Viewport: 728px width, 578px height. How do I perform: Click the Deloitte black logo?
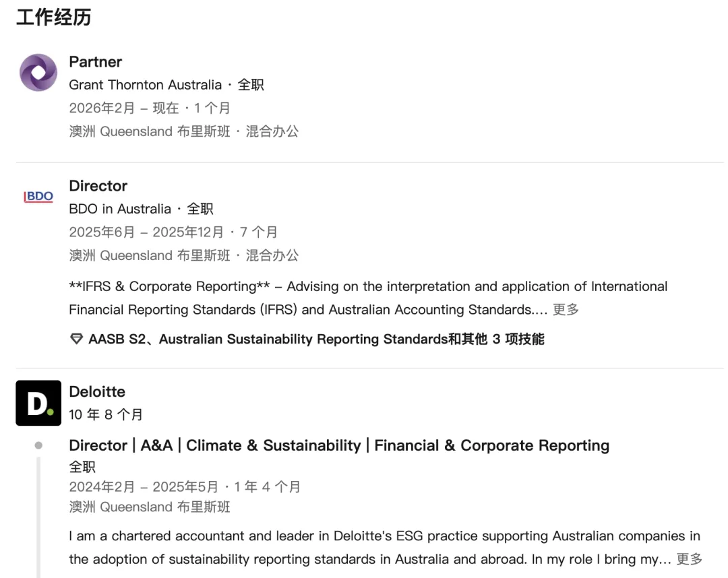click(x=38, y=403)
